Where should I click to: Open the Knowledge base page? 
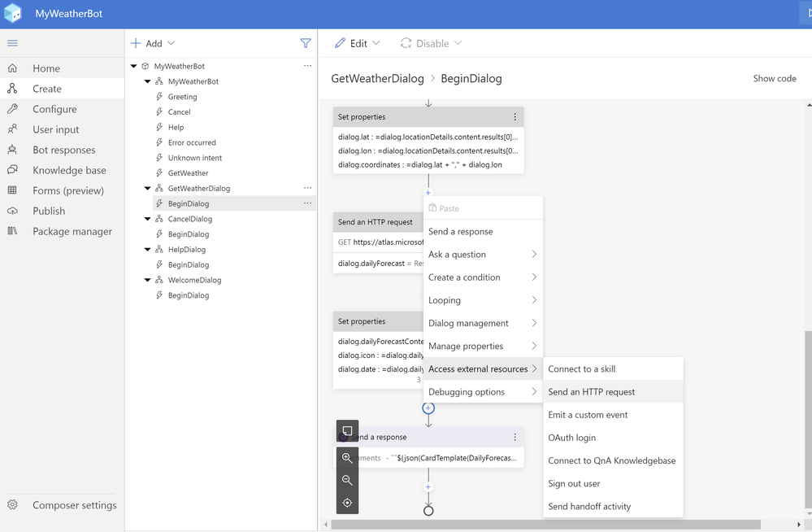coord(62,170)
